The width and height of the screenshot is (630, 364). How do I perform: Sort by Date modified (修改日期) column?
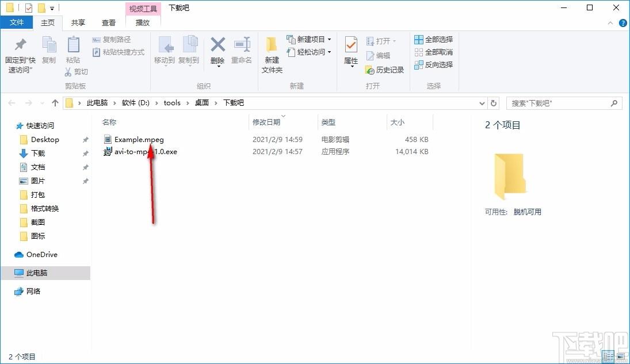[x=266, y=122]
